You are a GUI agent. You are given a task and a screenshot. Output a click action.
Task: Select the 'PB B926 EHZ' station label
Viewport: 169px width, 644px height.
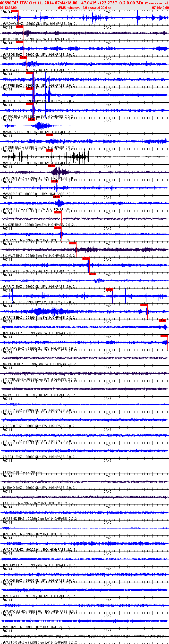point(12,302)
